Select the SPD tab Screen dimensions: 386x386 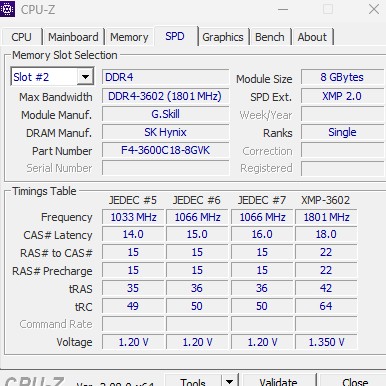coord(175,36)
